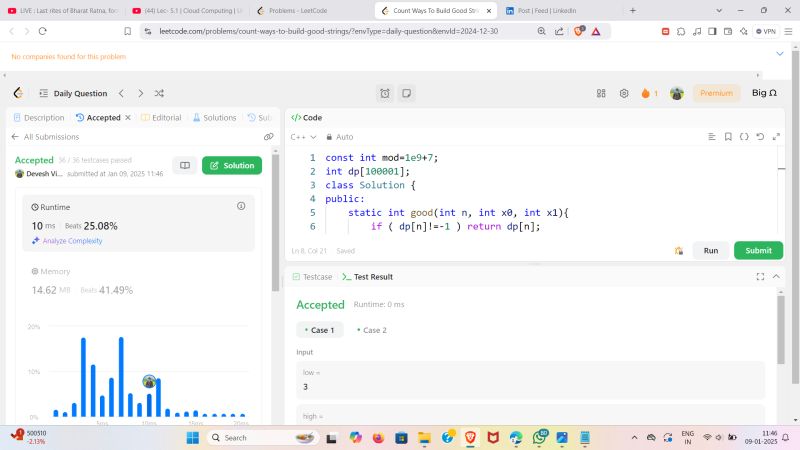Close the Accepted tab
Viewport: 800px width, 450px height.
128,117
